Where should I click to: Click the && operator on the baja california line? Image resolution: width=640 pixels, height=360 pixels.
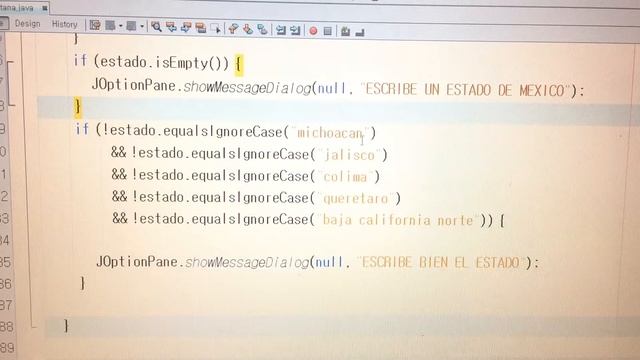(x=120, y=218)
